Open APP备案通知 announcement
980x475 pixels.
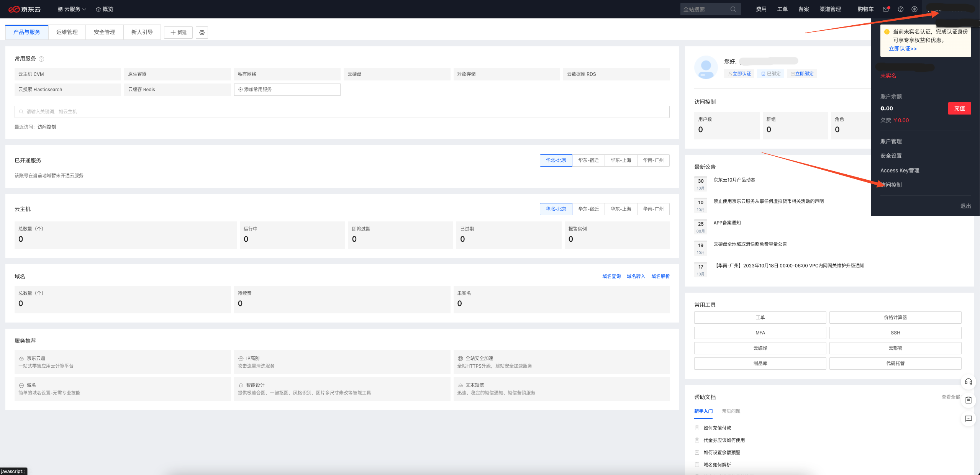(x=727, y=223)
